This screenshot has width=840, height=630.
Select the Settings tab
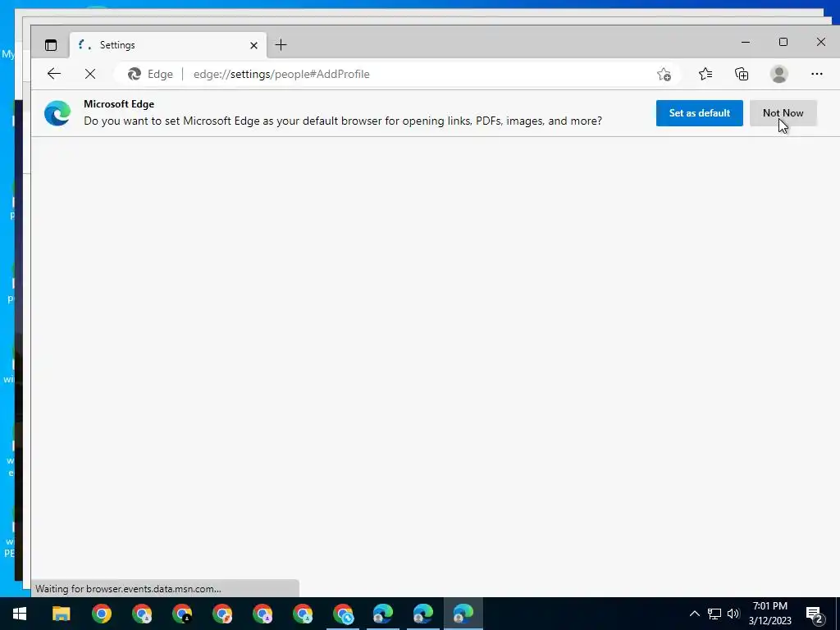click(x=167, y=45)
